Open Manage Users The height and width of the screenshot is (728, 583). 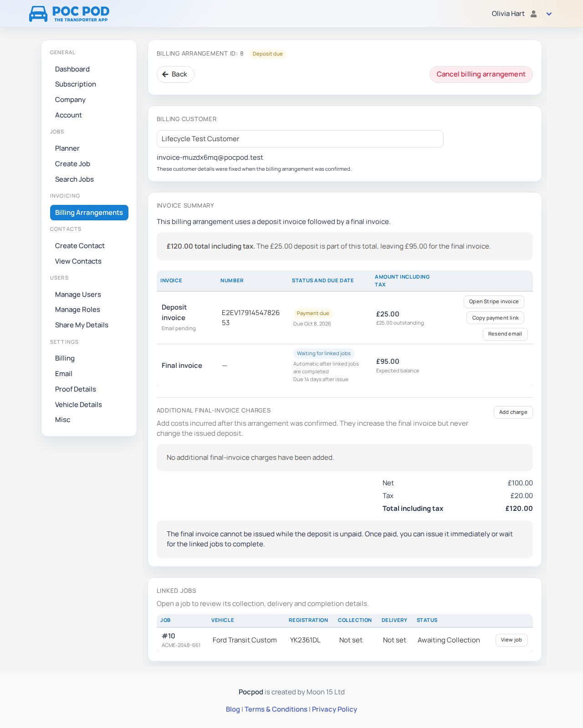[78, 295]
